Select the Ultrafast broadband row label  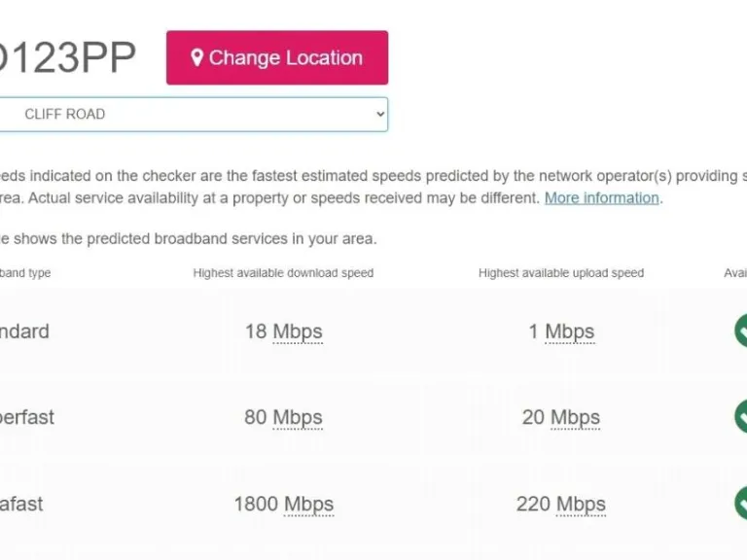click(x=21, y=505)
